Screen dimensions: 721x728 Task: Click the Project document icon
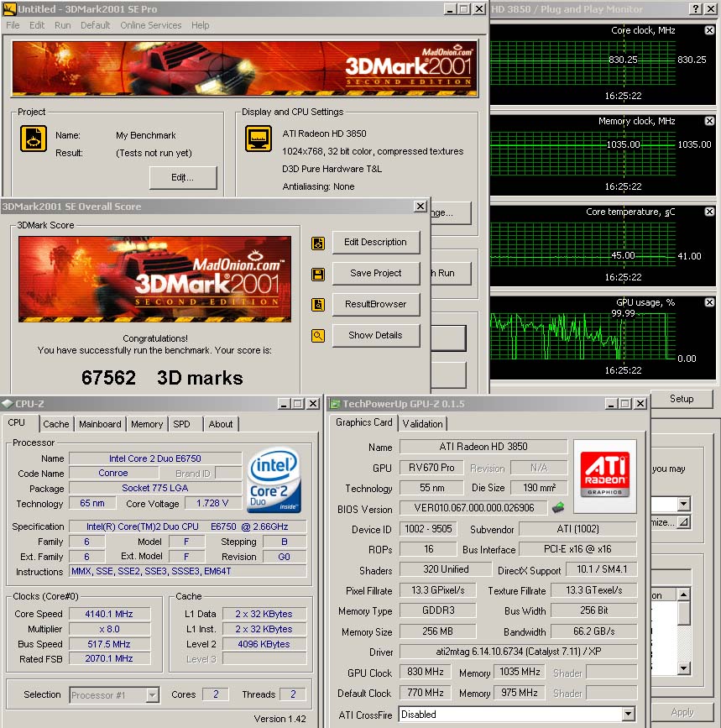[34, 139]
